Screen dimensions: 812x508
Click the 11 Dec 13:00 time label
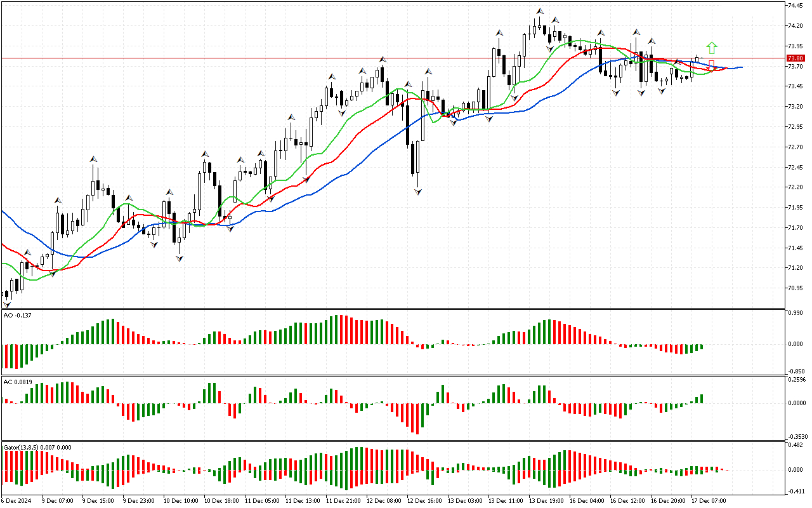coord(303,501)
